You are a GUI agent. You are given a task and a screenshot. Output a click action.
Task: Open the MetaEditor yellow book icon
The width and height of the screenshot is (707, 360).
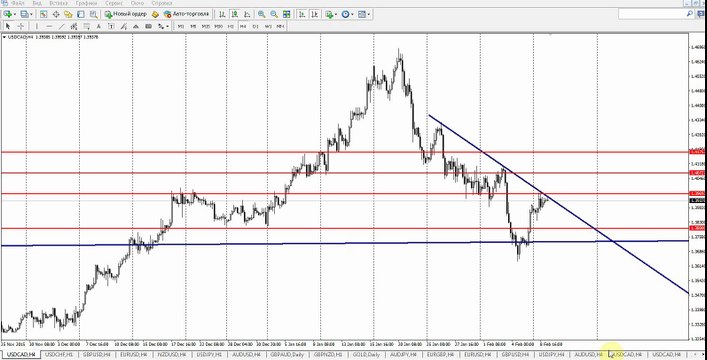155,14
